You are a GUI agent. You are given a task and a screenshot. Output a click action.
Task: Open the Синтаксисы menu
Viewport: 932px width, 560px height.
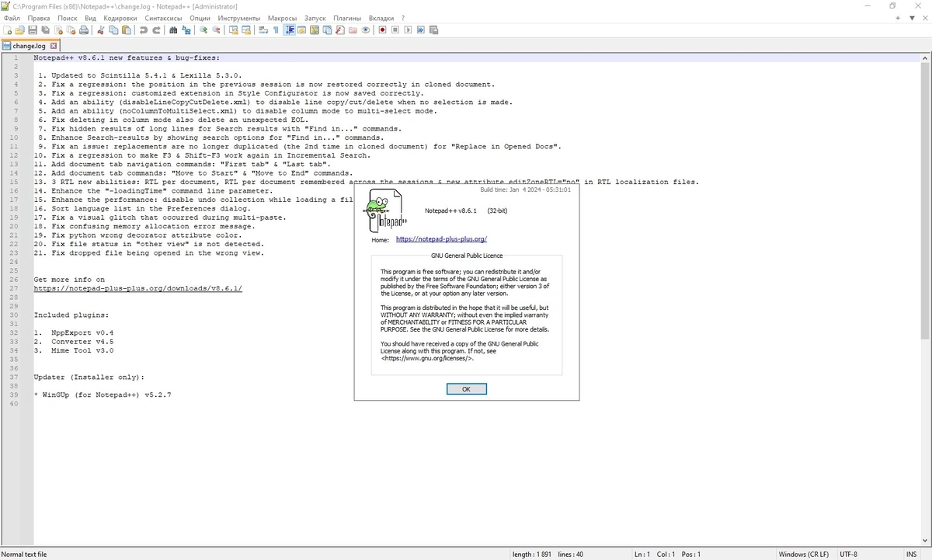(164, 17)
